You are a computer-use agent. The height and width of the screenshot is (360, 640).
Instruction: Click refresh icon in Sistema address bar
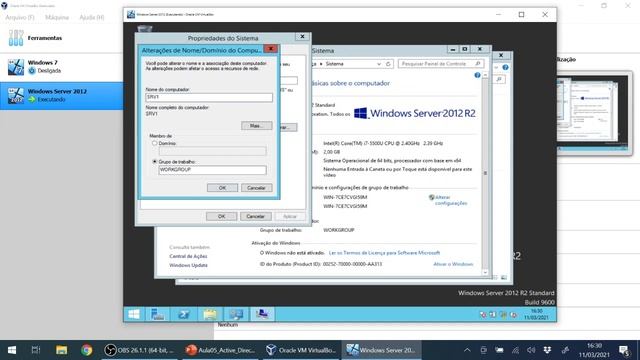(388, 64)
